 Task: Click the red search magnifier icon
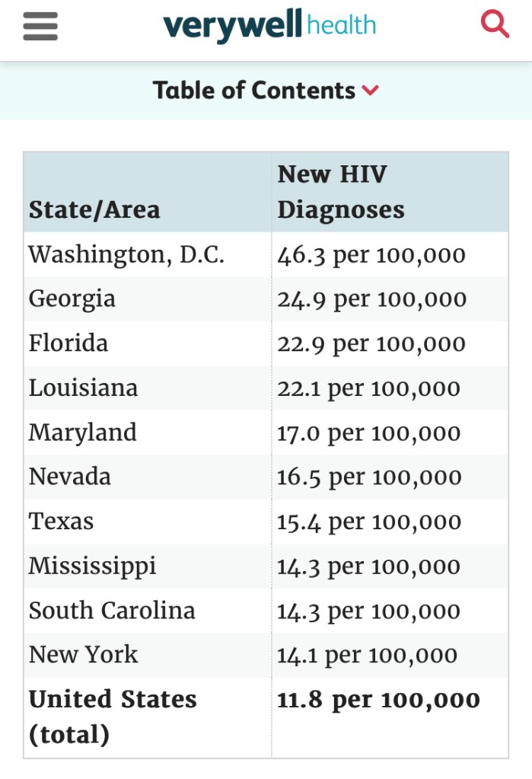pyautogui.click(x=495, y=25)
